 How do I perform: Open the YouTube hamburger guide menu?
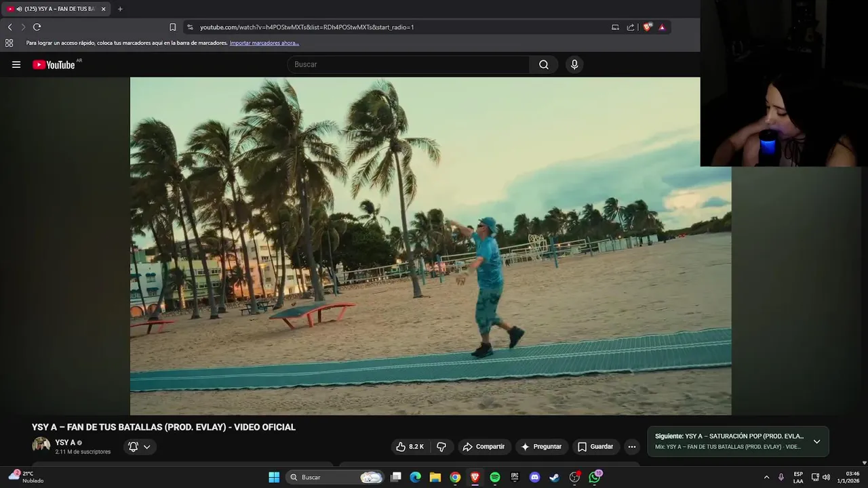(16, 64)
